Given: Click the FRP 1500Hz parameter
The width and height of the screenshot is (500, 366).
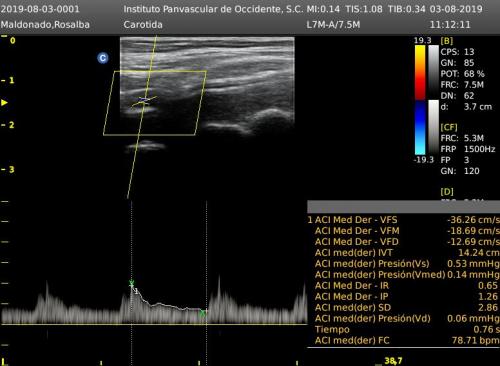Looking at the screenshot, I should (468, 149).
